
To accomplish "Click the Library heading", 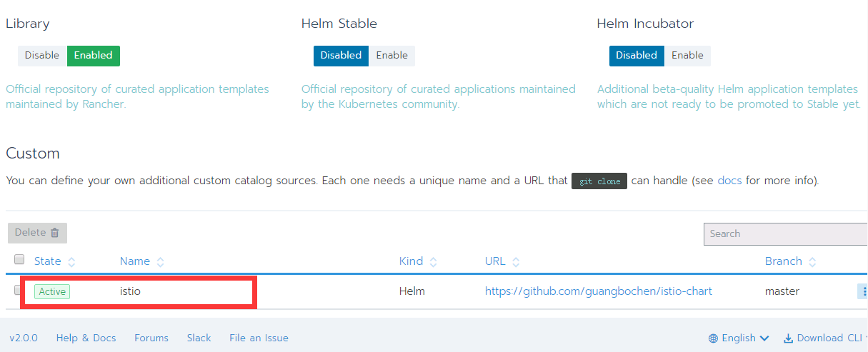I will 28,24.
